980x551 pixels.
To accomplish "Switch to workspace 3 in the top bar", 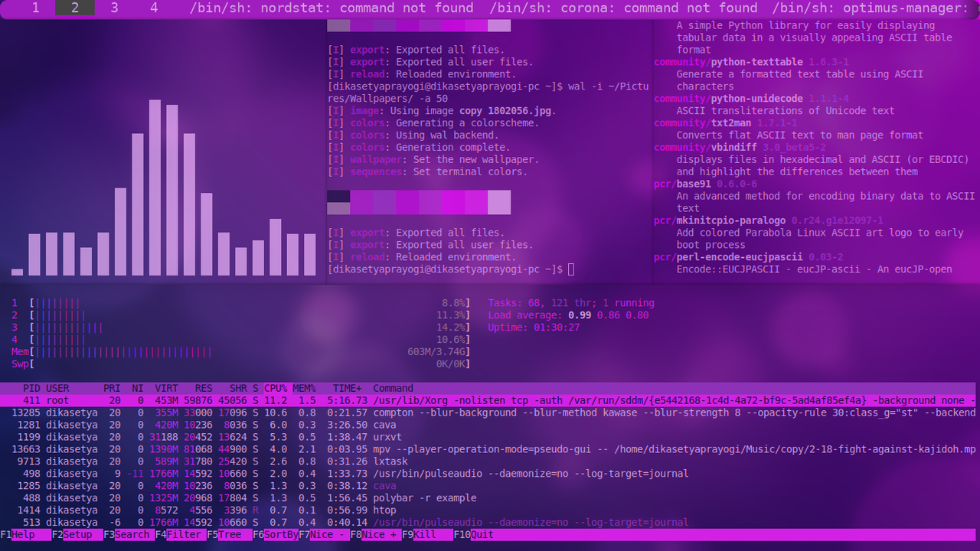I will pos(114,8).
